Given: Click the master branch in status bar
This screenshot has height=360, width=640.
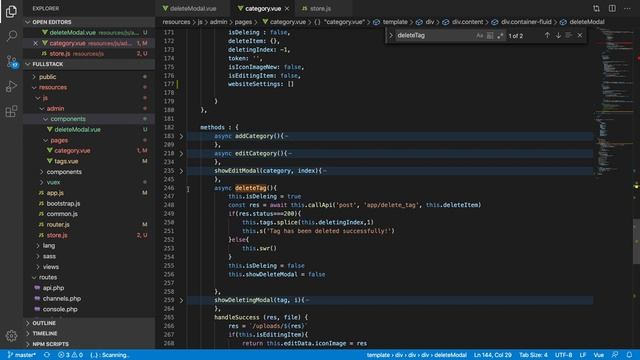Looking at the screenshot, I should pyautogui.click(x=22, y=355).
